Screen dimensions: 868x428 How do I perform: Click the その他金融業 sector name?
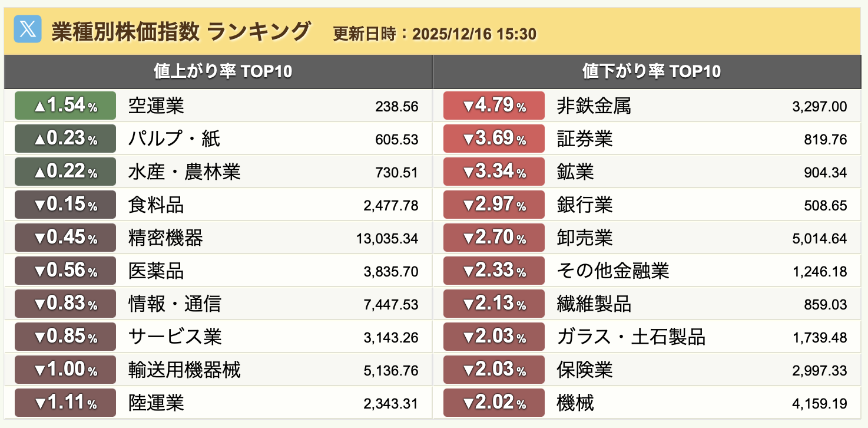(x=612, y=271)
